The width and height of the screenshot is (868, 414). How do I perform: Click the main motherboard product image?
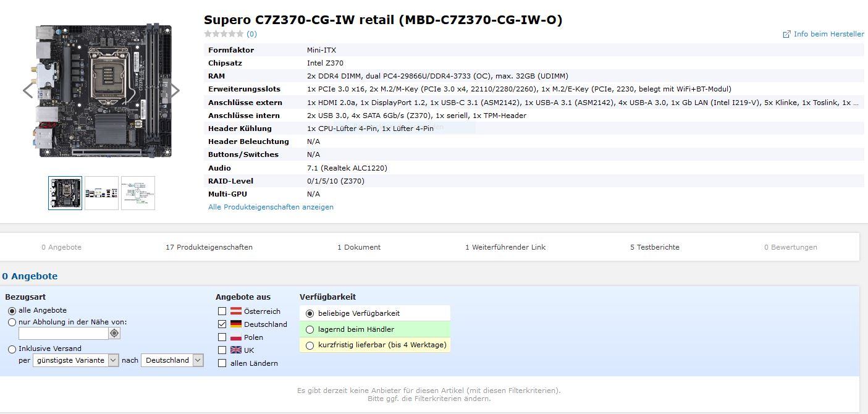tap(103, 90)
